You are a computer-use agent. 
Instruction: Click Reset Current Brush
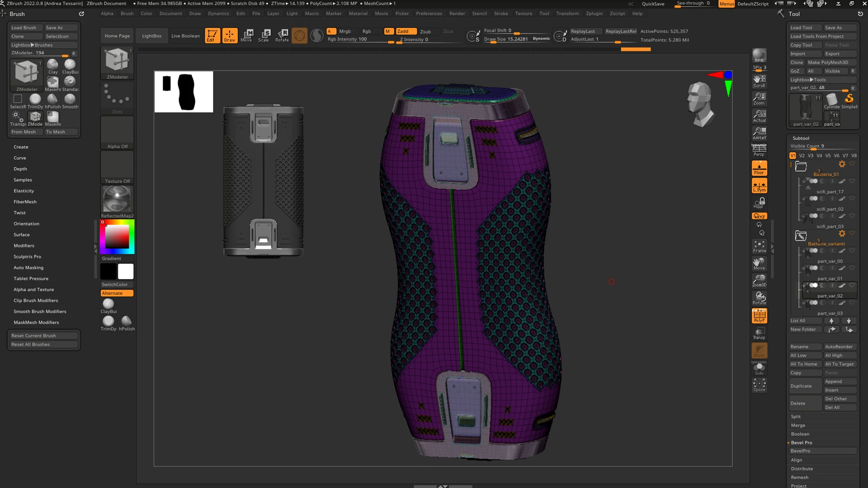(x=44, y=336)
